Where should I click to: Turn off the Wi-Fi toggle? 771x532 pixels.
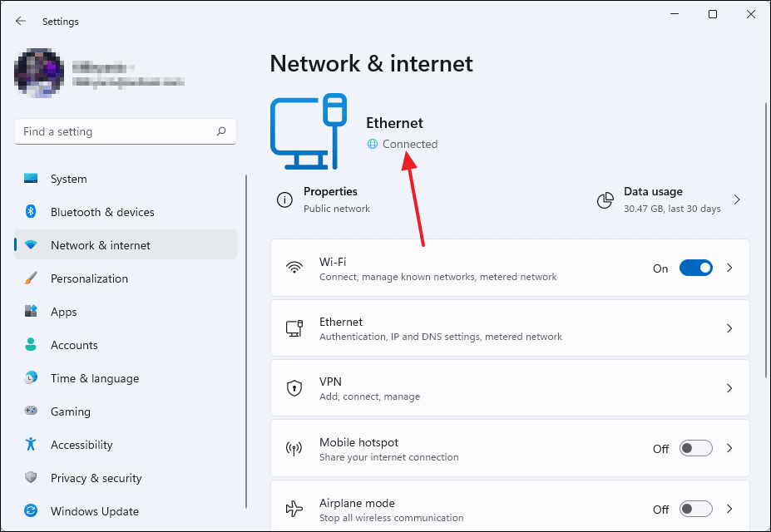695,268
